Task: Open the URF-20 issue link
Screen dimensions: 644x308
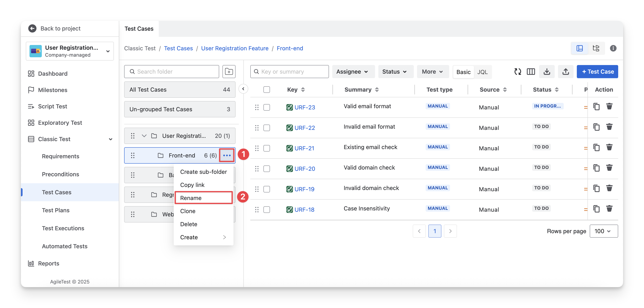Action: point(305,169)
